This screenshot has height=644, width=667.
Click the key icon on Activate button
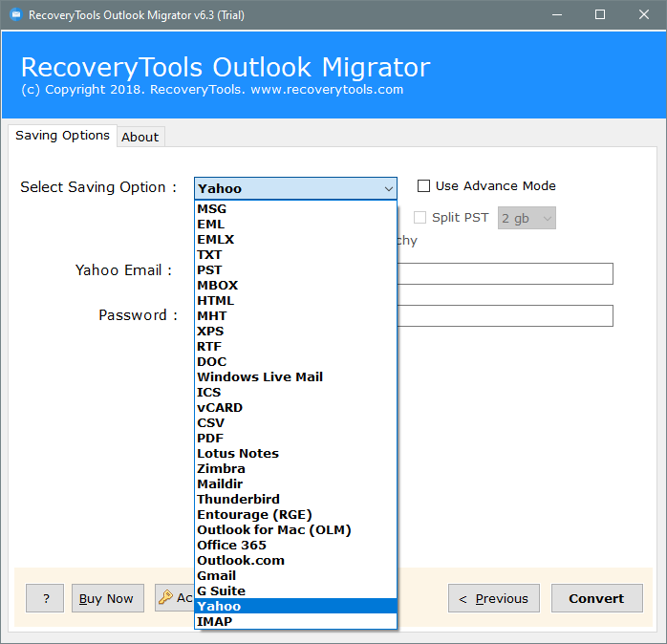click(x=165, y=597)
